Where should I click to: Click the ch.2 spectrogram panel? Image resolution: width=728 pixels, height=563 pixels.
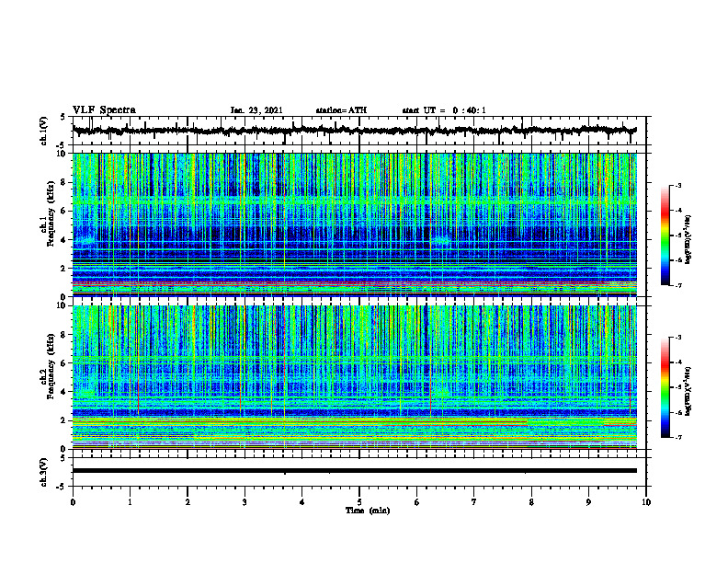pyautogui.click(x=355, y=377)
